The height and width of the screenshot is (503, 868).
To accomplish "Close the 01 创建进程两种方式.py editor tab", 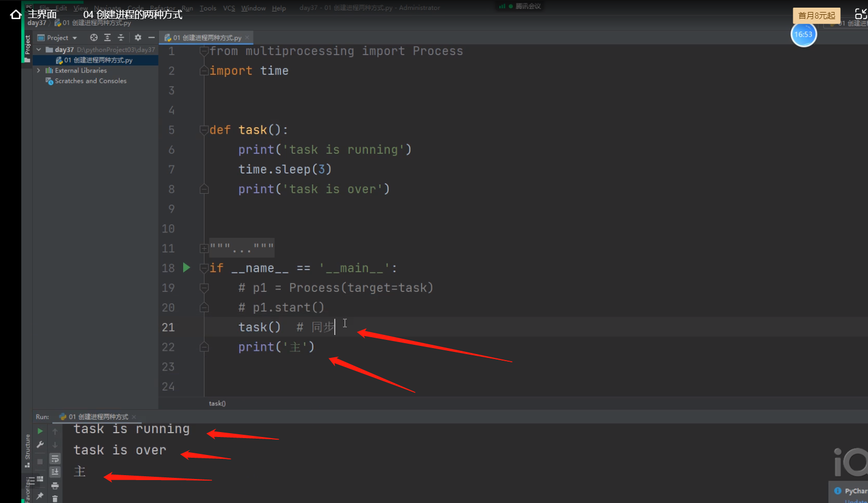I will [x=247, y=38].
